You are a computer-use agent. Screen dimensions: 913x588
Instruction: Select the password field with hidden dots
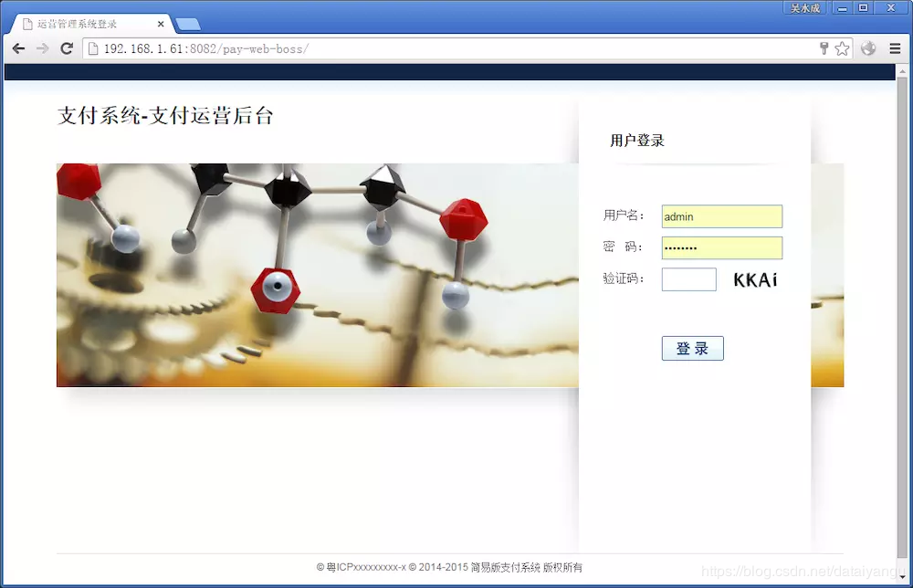tap(721, 247)
